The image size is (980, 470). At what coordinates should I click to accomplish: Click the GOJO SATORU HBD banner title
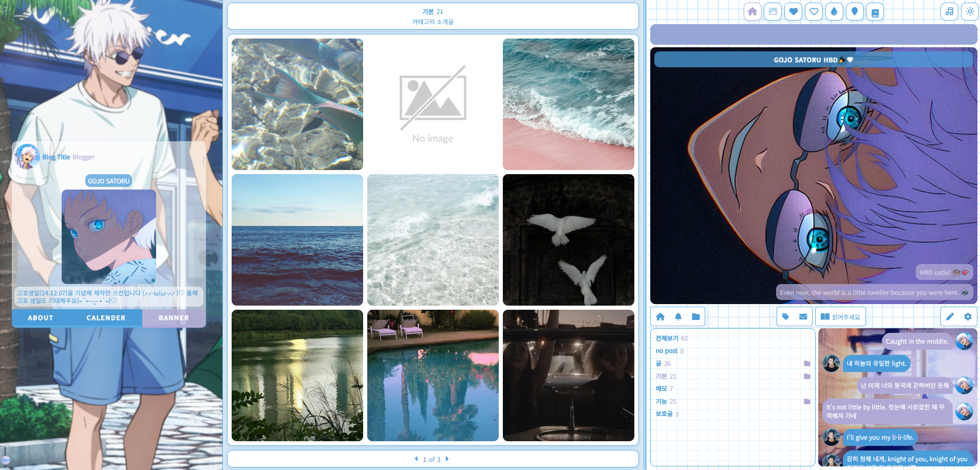[x=814, y=60]
